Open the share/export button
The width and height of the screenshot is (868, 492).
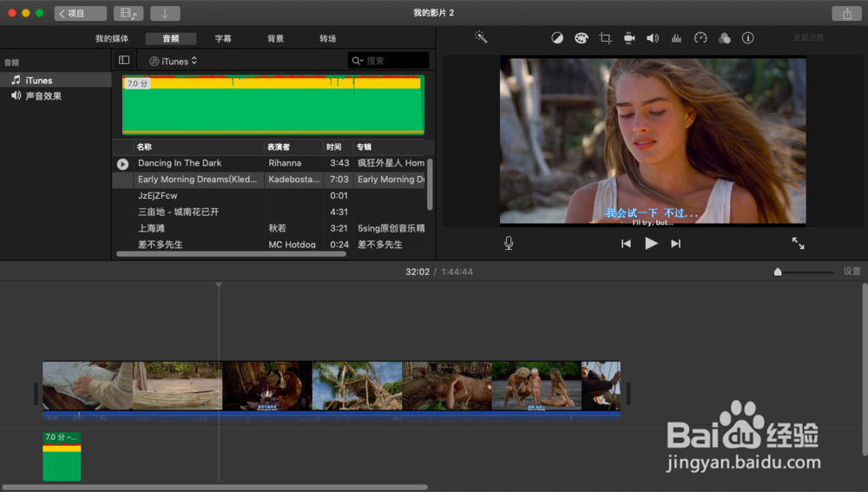click(846, 14)
